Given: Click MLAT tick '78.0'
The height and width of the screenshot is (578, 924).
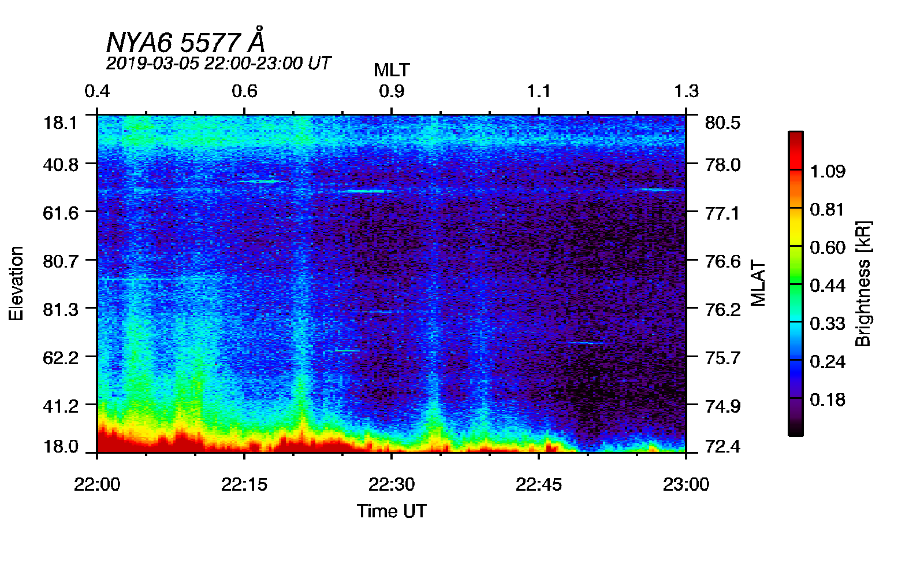Looking at the screenshot, I should (722, 165).
